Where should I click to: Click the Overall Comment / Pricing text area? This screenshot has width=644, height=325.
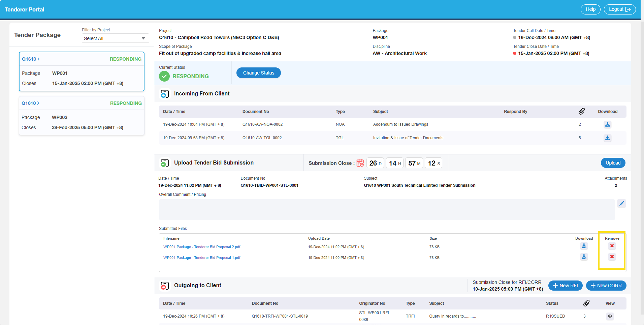[387, 210]
